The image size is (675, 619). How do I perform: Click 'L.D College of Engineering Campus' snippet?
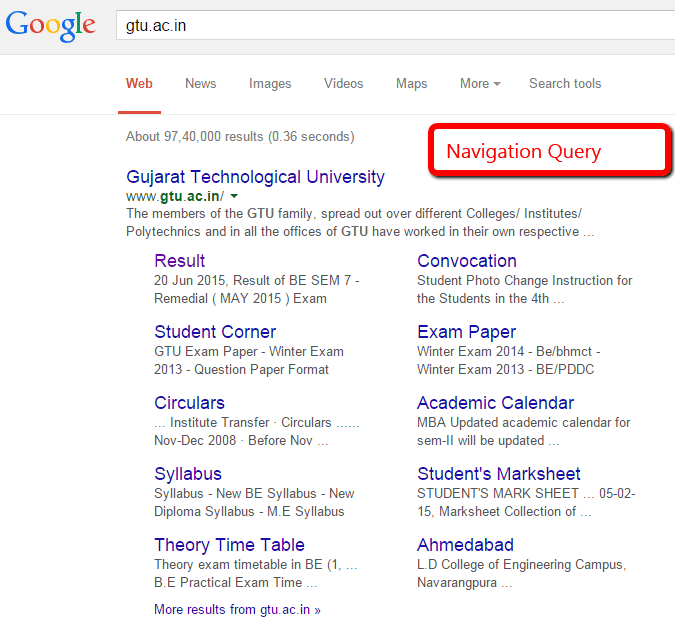click(x=521, y=565)
